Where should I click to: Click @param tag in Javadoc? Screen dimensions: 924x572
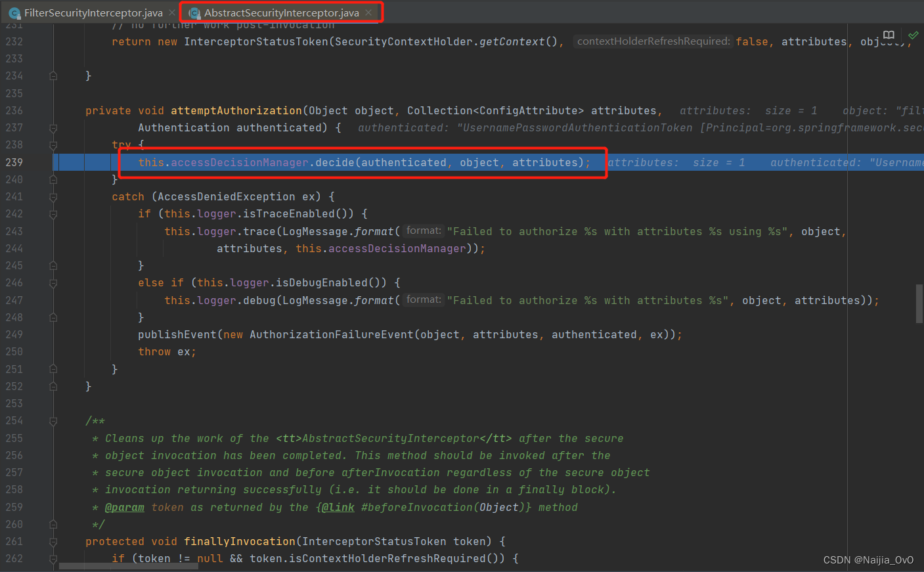click(x=125, y=507)
